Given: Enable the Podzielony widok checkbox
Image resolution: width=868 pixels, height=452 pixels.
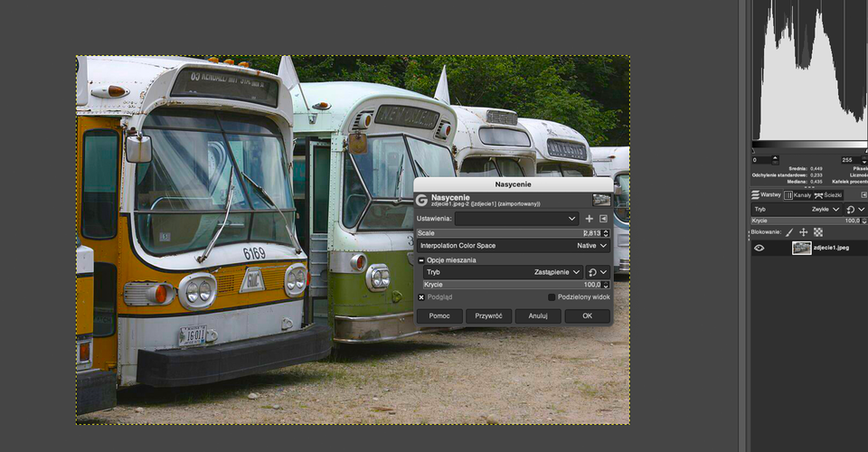Looking at the screenshot, I should click(x=552, y=297).
